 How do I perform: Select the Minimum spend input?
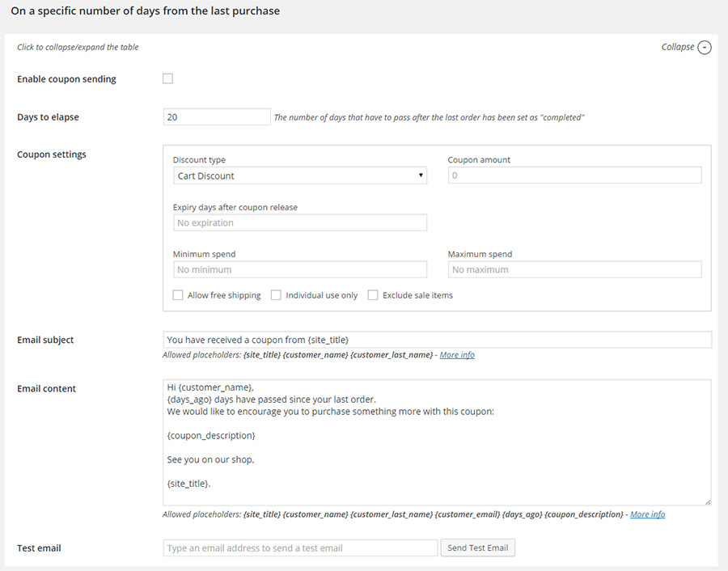[299, 269]
